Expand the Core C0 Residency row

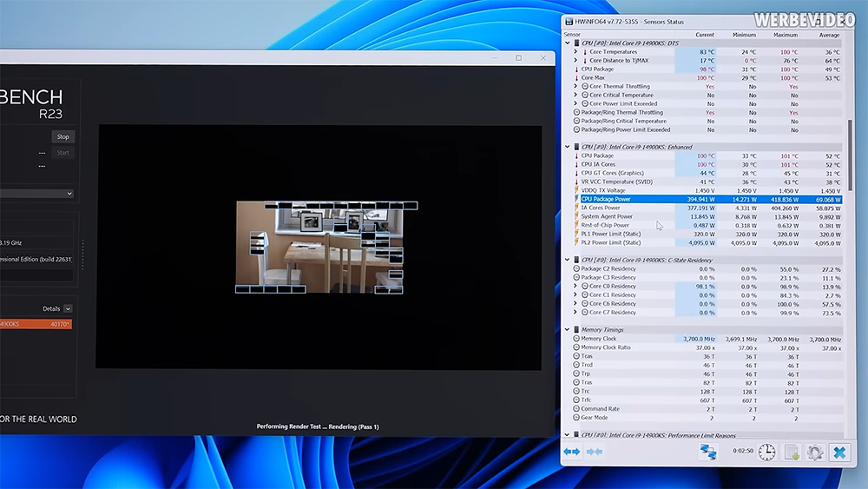tap(575, 287)
